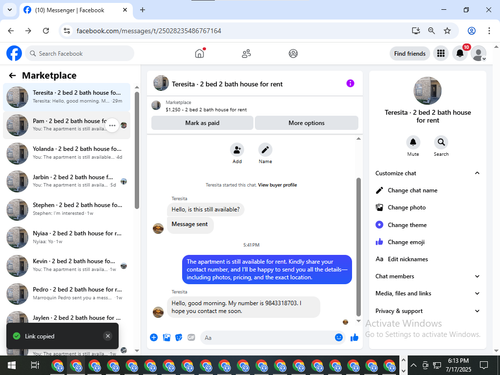Open more actions plus icon in composer
The width and height of the screenshot is (500, 375).
point(154,337)
